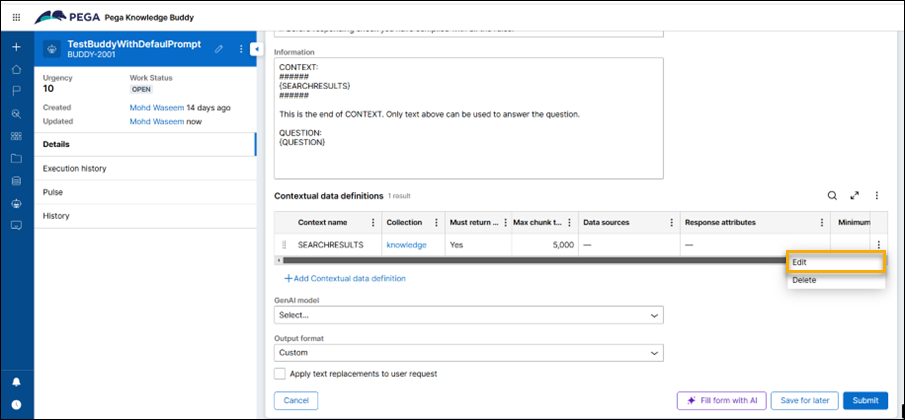Open the case header three-dot actions menu
Image resolution: width=905 pixels, height=420 pixels.
point(241,49)
